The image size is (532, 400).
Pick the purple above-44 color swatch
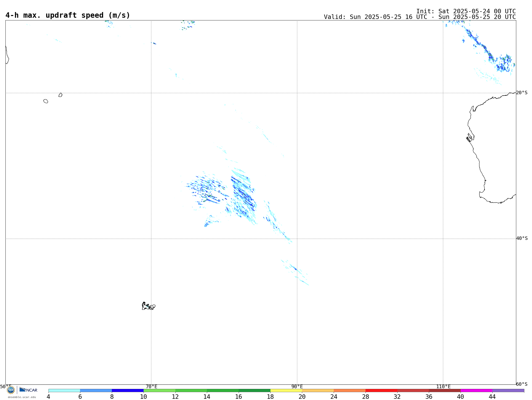(x=508, y=390)
